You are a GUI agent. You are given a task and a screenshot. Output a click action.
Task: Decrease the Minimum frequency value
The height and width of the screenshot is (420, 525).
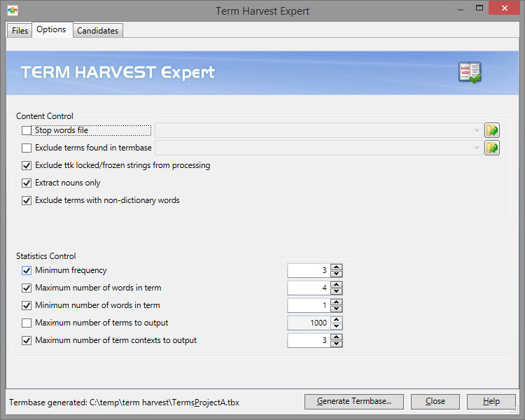click(x=337, y=274)
